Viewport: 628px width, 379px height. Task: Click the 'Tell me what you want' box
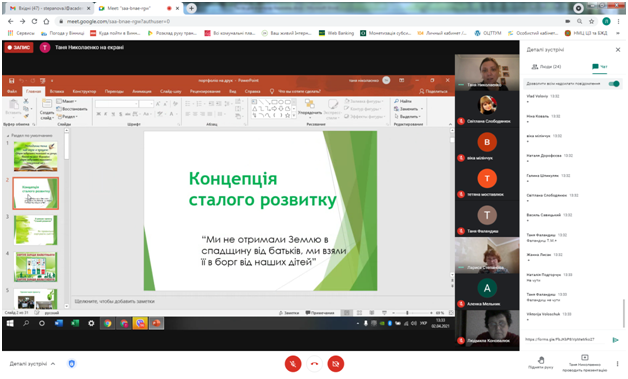click(296, 91)
